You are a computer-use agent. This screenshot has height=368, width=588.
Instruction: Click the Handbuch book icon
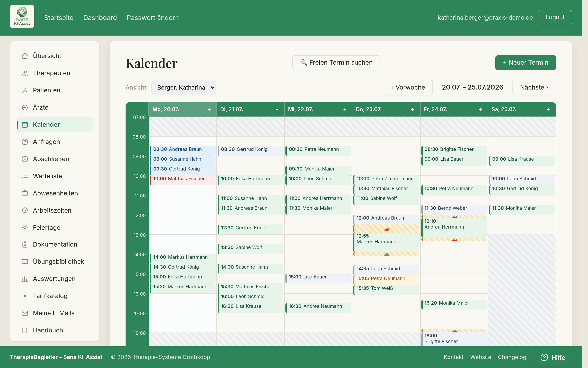pyautogui.click(x=25, y=330)
